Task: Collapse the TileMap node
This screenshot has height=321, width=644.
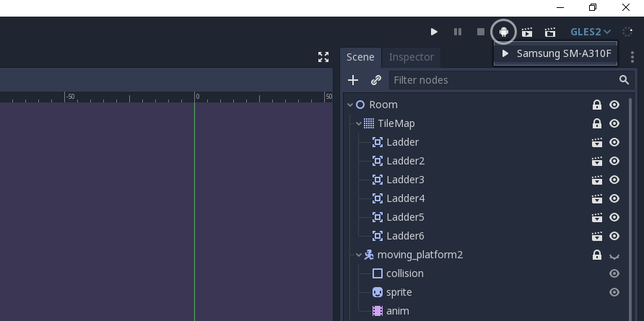Action: (359, 123)
